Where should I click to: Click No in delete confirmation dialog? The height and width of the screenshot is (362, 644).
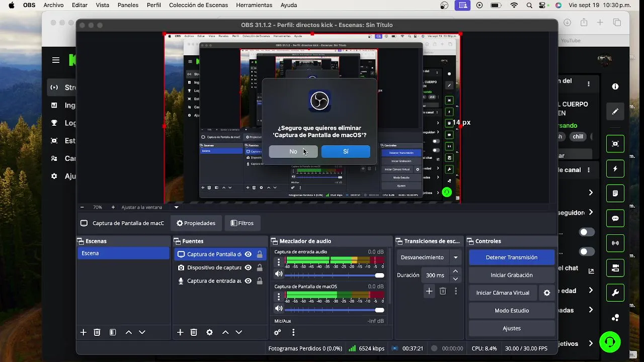click(x=293, y=151)
